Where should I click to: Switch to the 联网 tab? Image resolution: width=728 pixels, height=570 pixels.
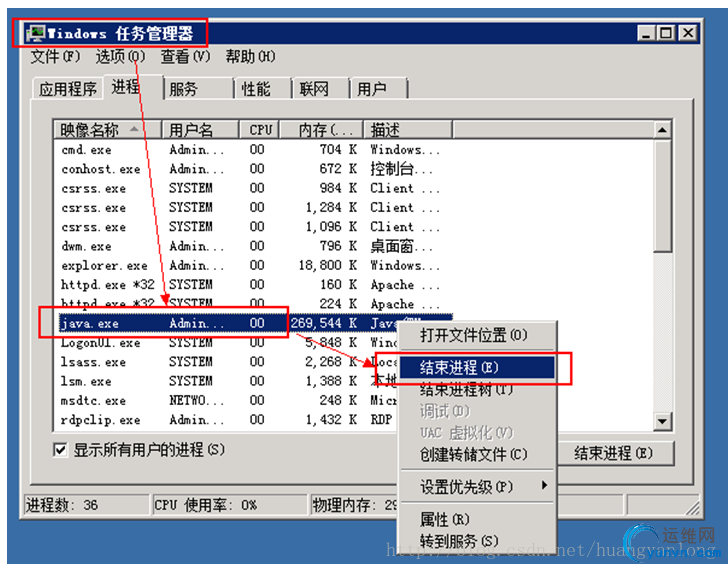click(320, 89)
